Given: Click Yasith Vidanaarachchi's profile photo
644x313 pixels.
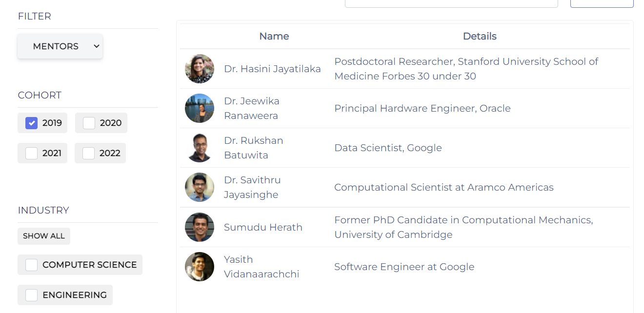Looking at the screenshot, I should (200, 267).
